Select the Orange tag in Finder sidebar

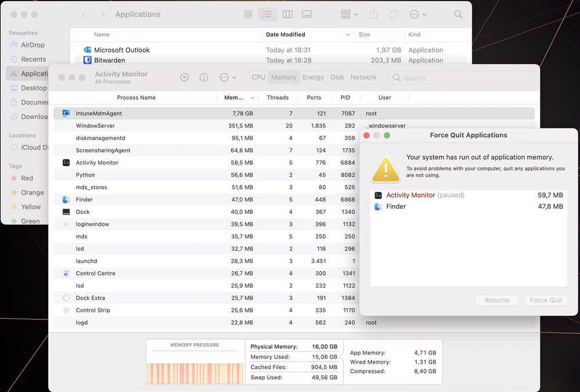tap(32, 192)
